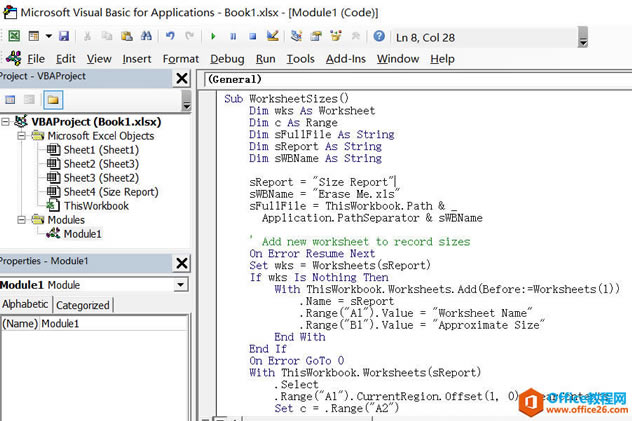Click the Copy toolbar icon
Screen dimensions: 632x421
click(x=107, y=36)
